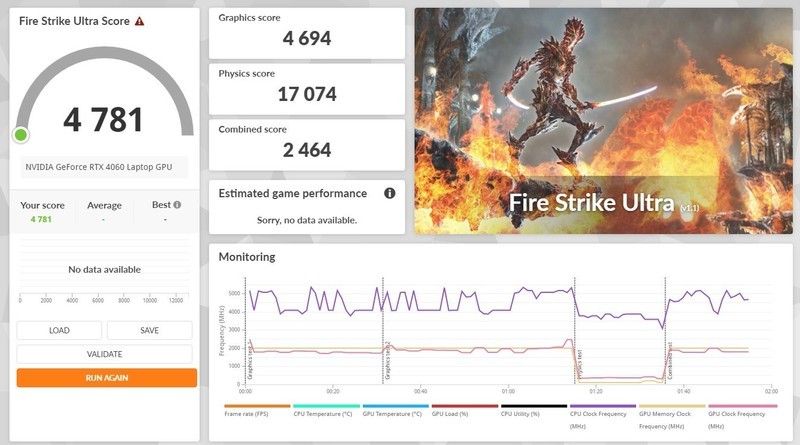Viewport: 800px width, 445px height.
Task: Click the Graphics test 2 marker line
Action: 383,331
